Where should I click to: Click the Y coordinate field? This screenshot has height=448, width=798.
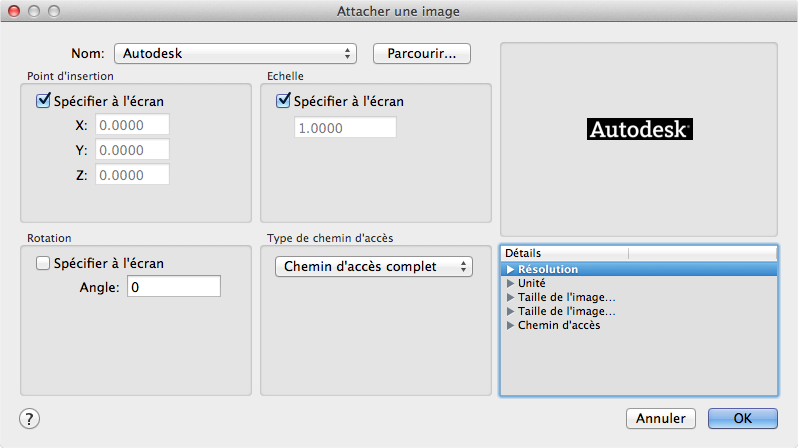click(x=132, y=150)
